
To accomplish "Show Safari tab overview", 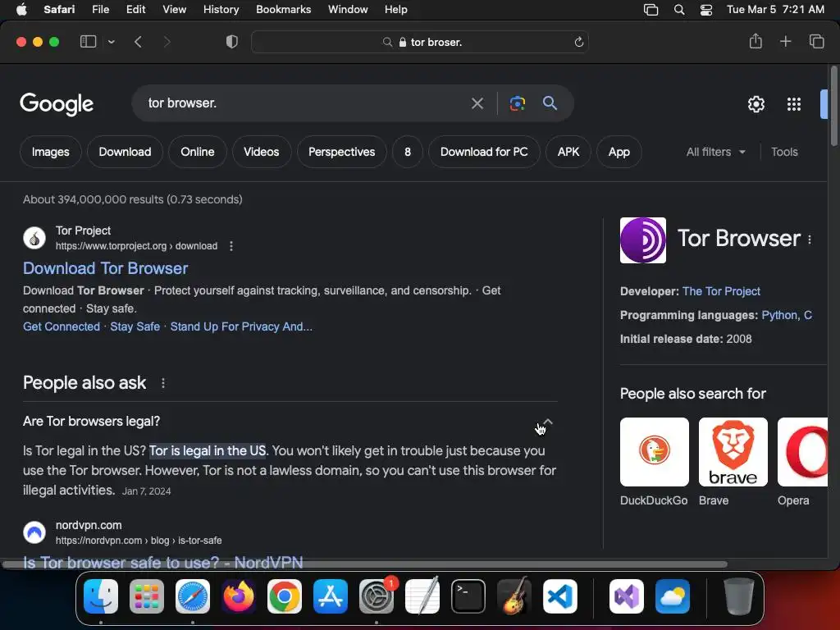I will pyautogui.click(x=816, y=41).
